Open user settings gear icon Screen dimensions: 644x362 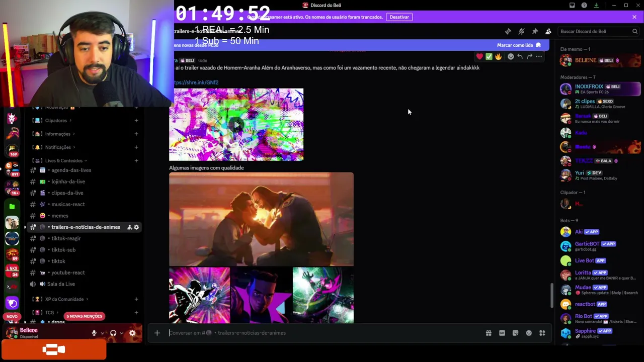click(x=132, y=333)
